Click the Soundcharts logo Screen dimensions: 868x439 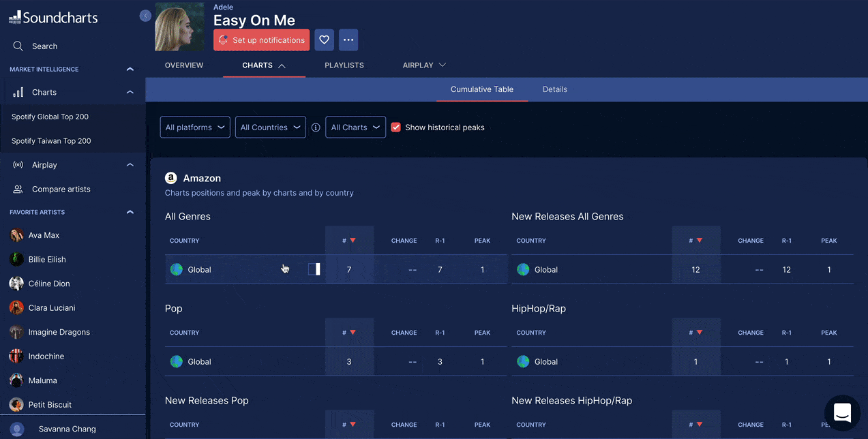point(53,18)
